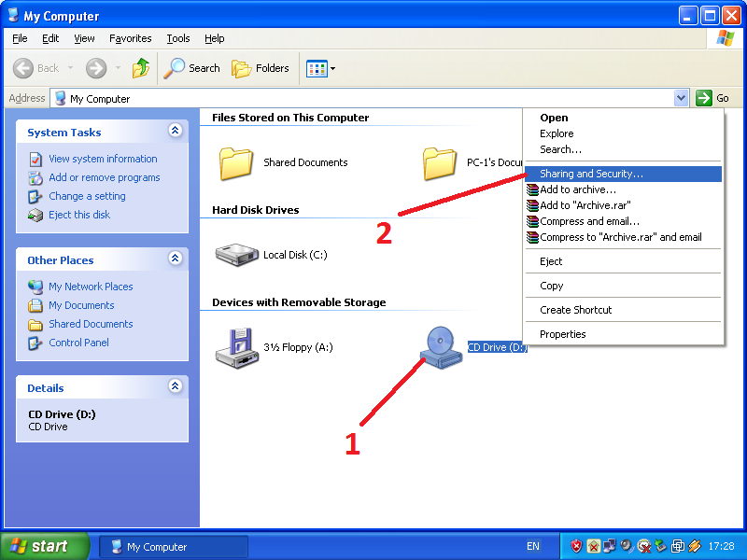Expand the Views dropdown arrow
Image resolution: width=747 pixels, height=560 pixels.
[332, 68]
